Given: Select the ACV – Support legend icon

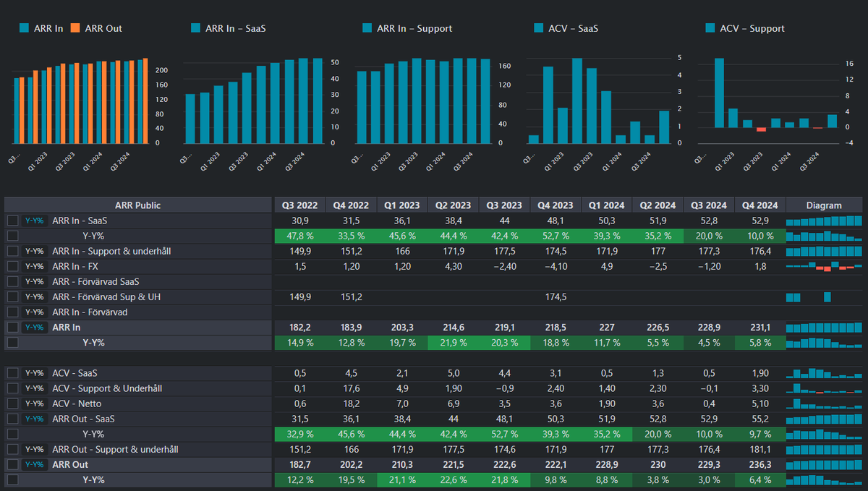Looking at the screenshot, I should tap(710, 28).
